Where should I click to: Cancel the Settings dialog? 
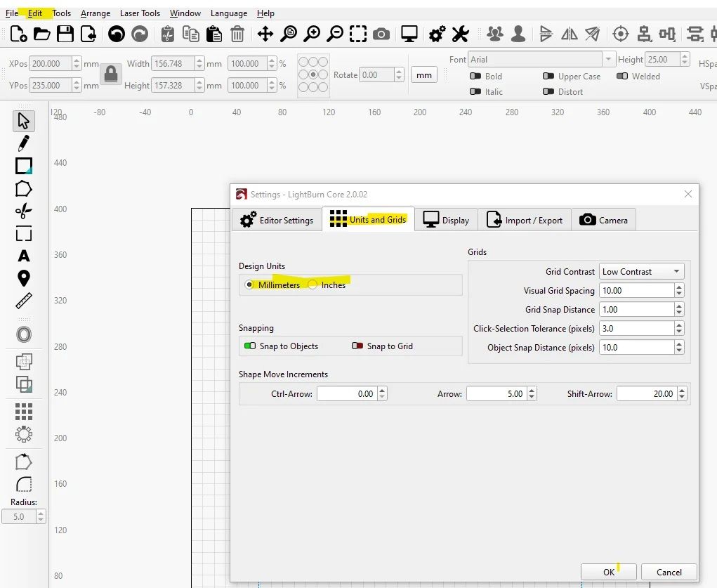pos(669,572)
